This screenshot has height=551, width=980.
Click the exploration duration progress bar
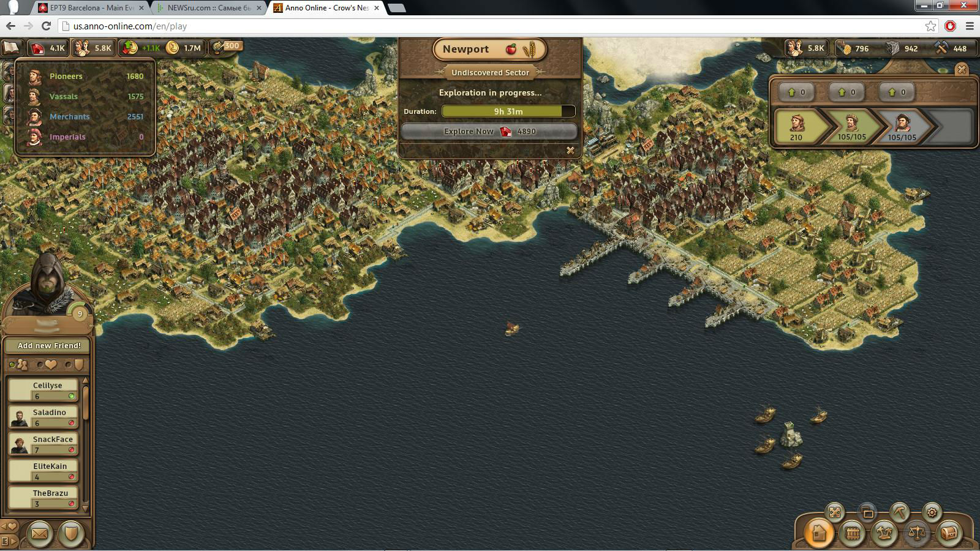[508, 111]
